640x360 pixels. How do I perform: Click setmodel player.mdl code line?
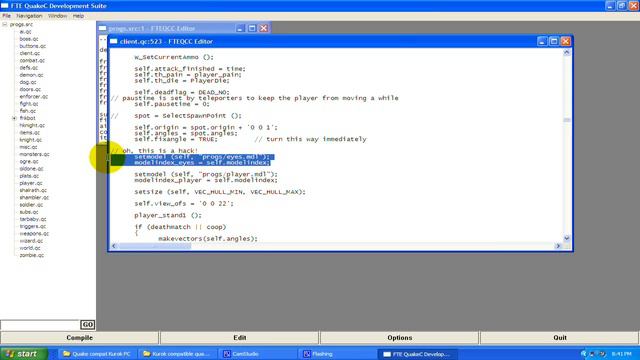(206, 174)
